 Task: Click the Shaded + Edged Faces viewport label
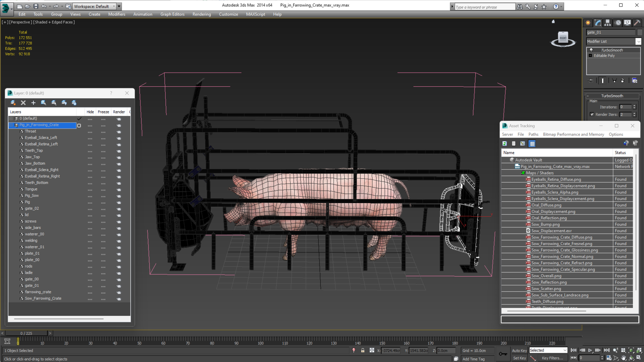coord(54,22)
